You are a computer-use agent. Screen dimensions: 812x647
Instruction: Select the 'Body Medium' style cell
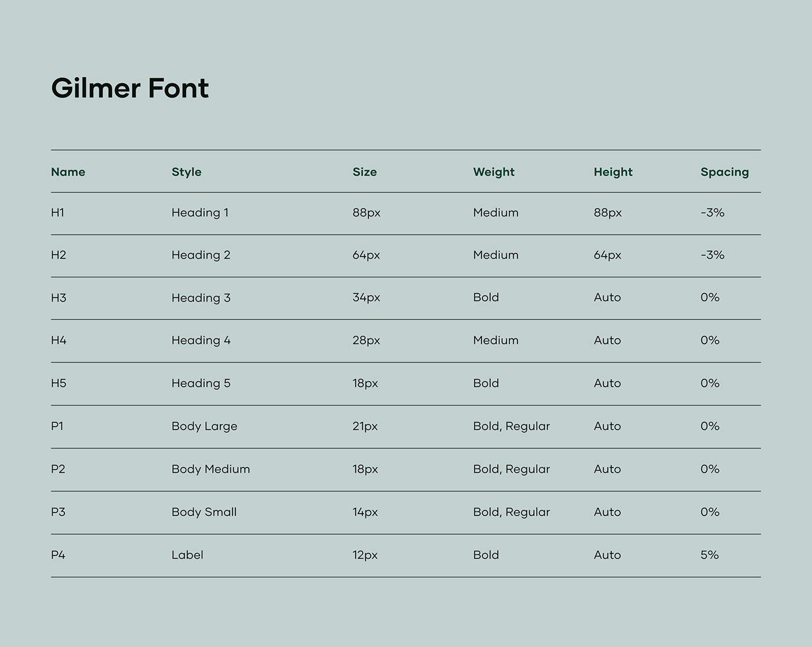tap(211, 469)
